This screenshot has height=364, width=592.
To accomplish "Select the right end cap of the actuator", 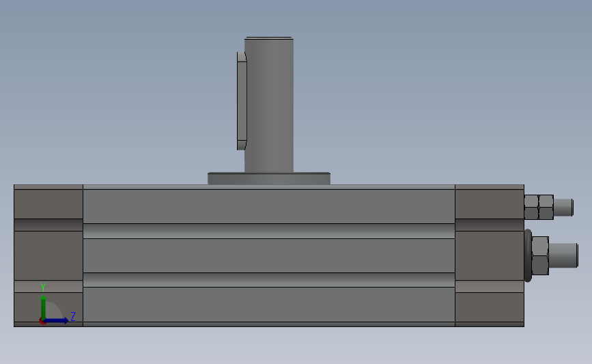I will coord(490,255).
